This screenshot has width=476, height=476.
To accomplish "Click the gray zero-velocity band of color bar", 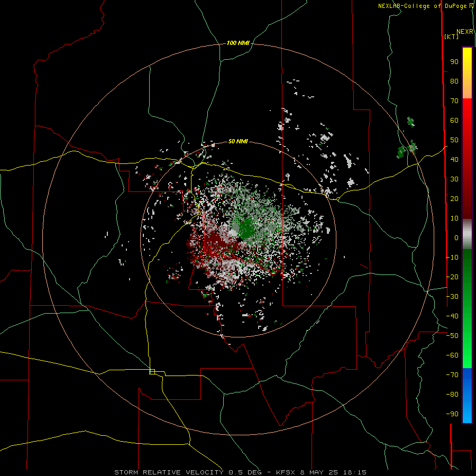I will point(467,234).
